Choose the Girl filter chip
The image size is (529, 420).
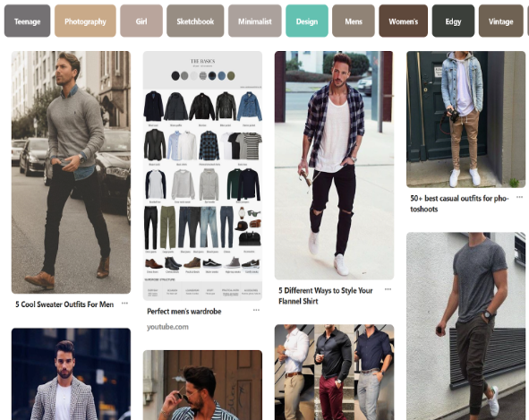(141, 21)
